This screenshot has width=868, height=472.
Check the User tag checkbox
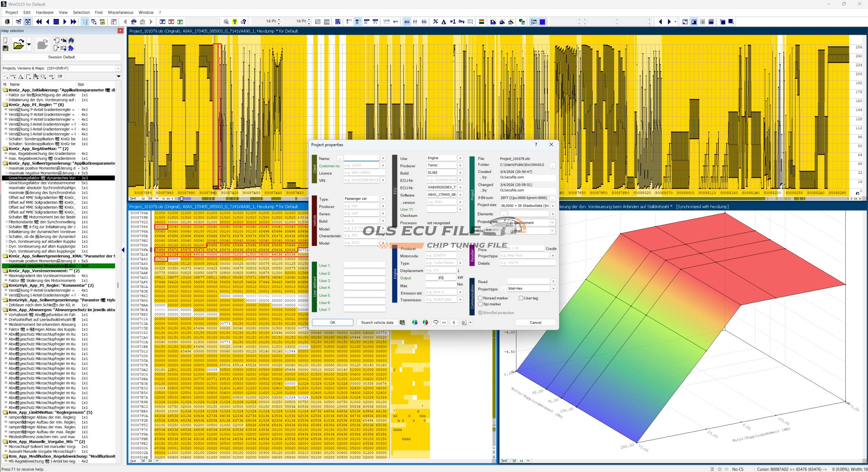click(521, 298)
